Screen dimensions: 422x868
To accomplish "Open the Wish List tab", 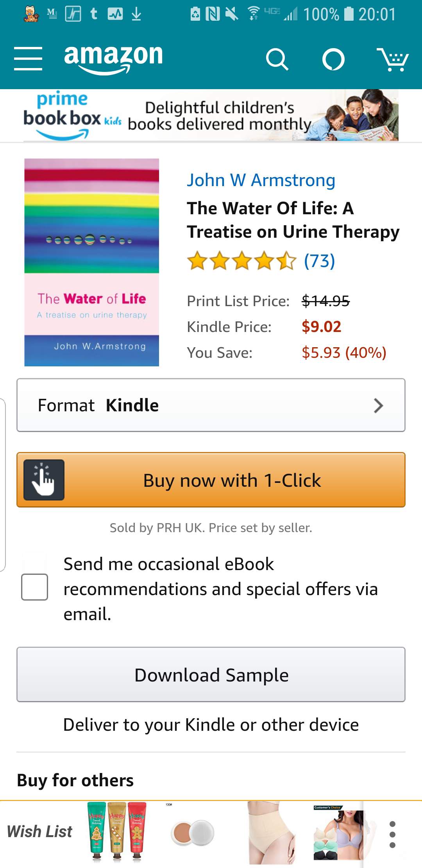I will pyautogui.click(x=40, y=832).
